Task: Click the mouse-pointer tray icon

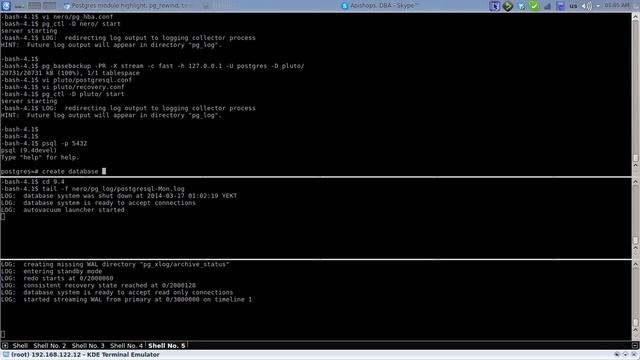Action: pos(494,6)
